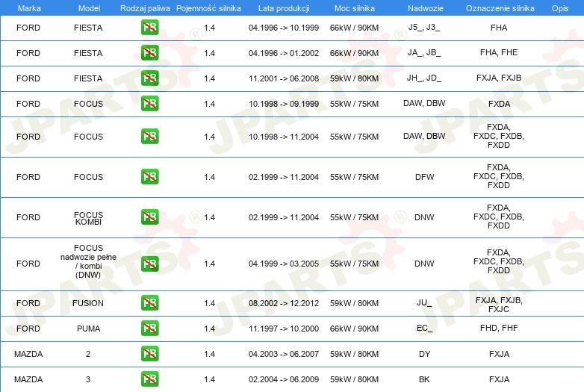The width and height of the screenshot is (584, 392).
Task: Click the Opis column header
Action: pyautogui.click(x=560, y=8)
